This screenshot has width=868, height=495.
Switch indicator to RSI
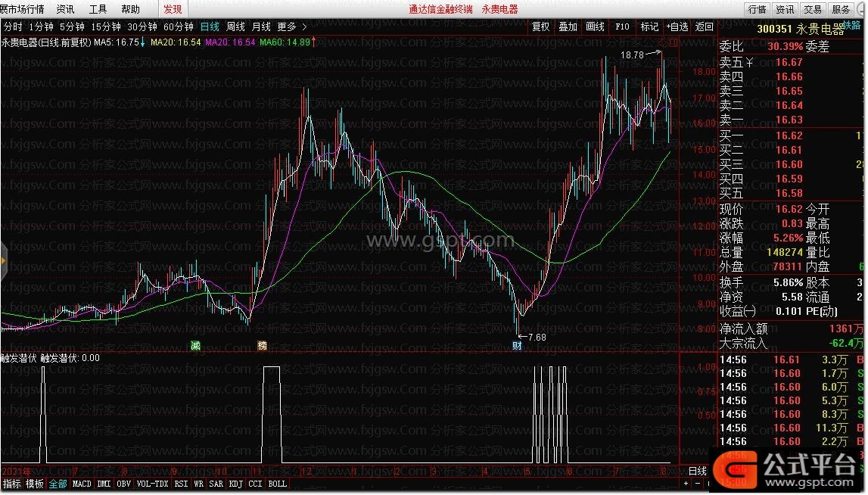(181, 484)
